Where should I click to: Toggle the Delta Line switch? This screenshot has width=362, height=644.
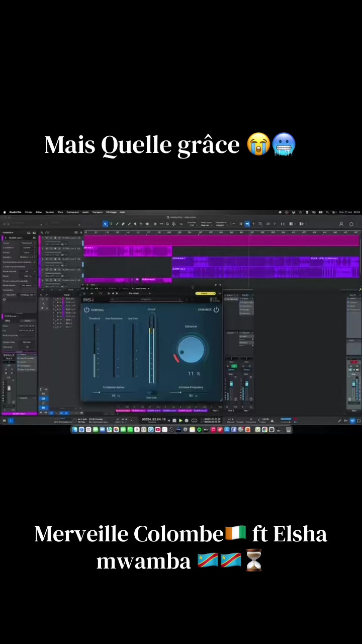[x=151, y=393]
